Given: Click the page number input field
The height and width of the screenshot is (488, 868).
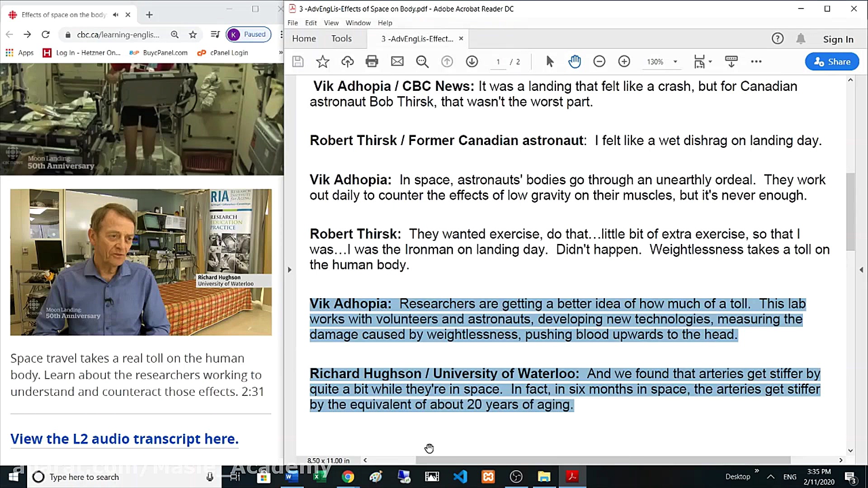Looking at the screenshot, I should (498, 62).
